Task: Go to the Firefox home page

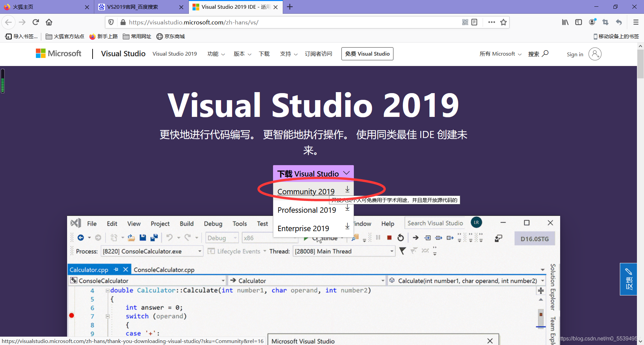Action: coord(49,22)
